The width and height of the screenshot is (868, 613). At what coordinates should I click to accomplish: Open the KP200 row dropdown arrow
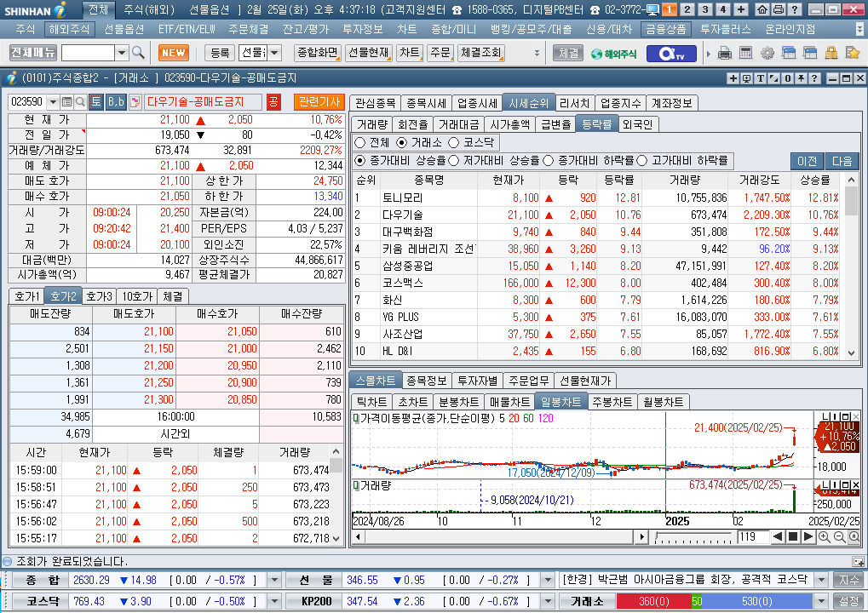[x=548, y=601]
